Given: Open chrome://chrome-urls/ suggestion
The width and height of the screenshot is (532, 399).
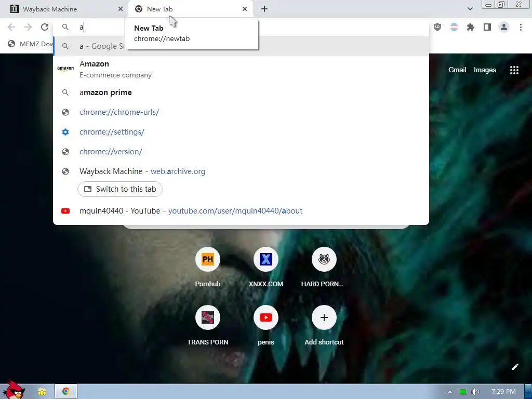Looking at the screenshot, I should click(241, 112).
